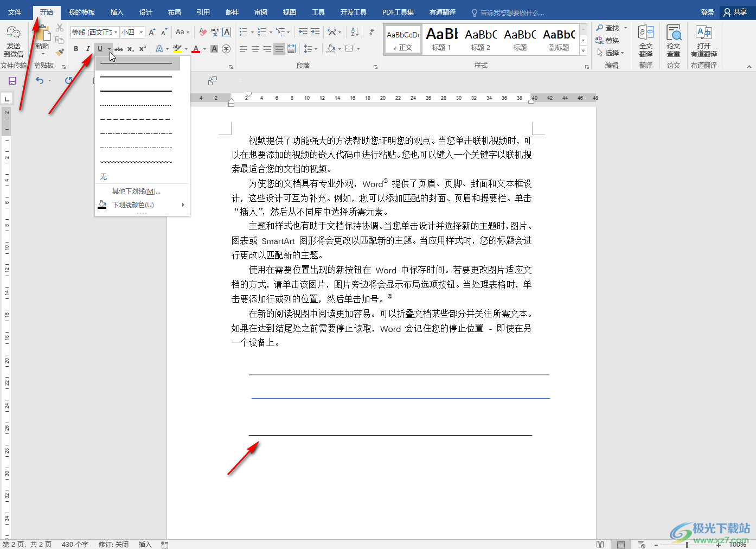Click the Share 共享 button
Viewport: 756px width, 549px height.
click(735, 12)
